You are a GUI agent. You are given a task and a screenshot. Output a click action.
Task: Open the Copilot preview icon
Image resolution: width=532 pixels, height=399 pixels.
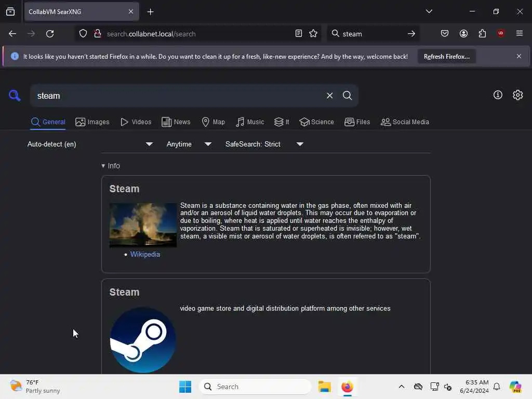[x=515, y=387]
